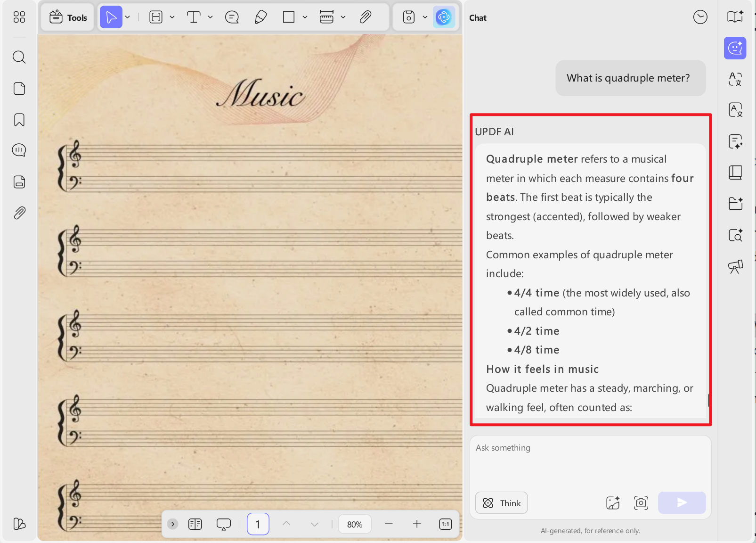
Task: Toggle the UPDF AI toolbar button
Action: click(444, 17)
